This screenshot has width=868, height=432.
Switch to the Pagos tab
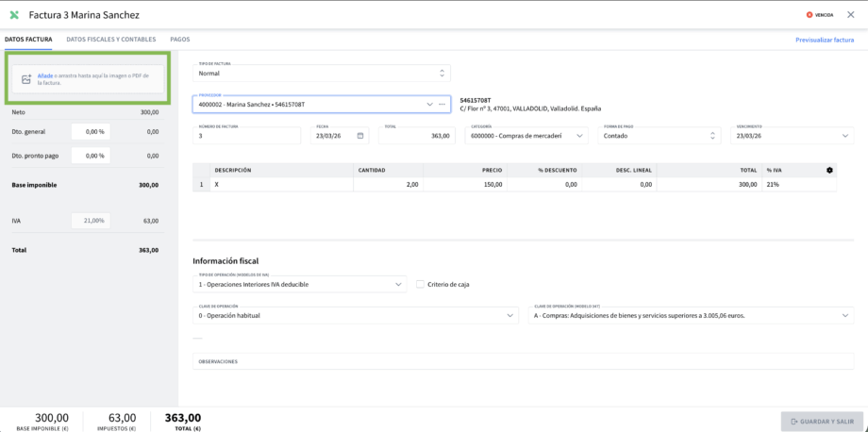[179, 40]
